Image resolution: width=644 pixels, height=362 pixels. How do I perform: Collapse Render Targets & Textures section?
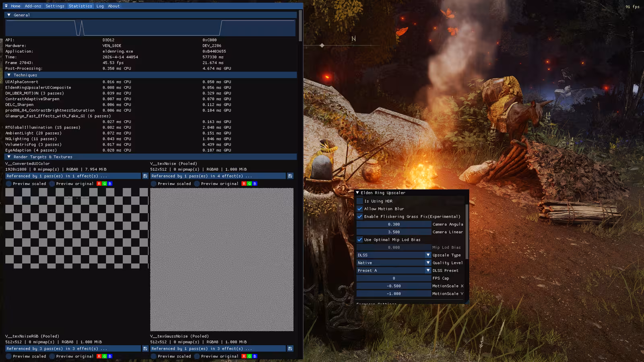[9, 157]
